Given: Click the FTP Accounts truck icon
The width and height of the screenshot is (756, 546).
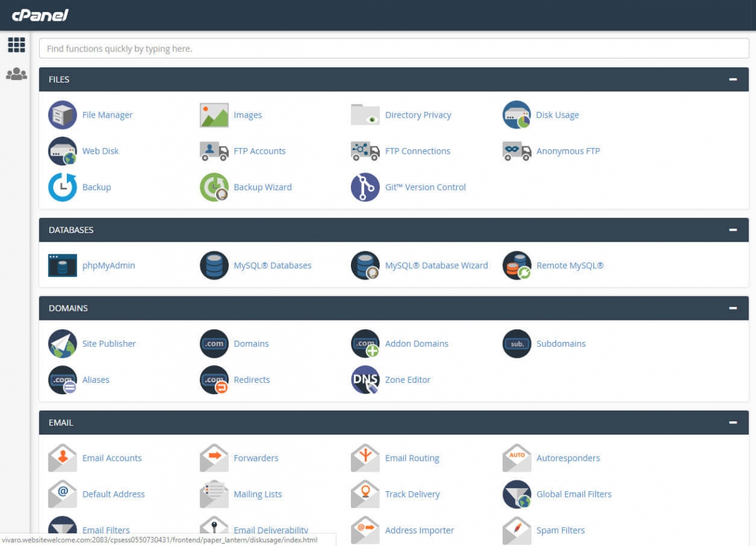Looking at the screenshot, I should point(214,151).
